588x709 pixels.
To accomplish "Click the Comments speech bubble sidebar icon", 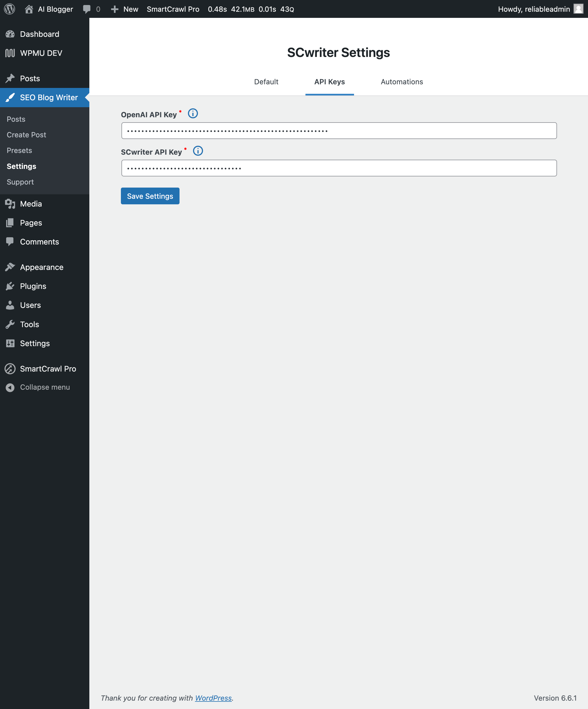I will tap(10, 241).
